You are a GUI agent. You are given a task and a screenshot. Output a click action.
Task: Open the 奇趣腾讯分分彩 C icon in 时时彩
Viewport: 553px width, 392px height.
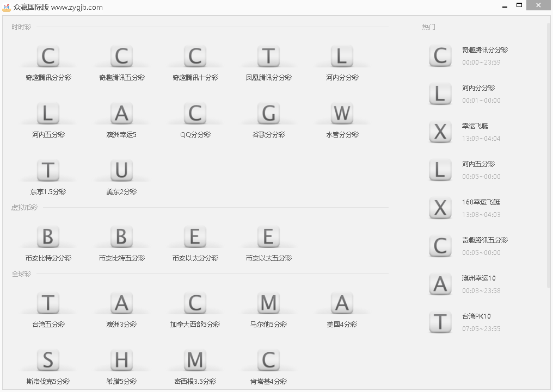[48, 57]
